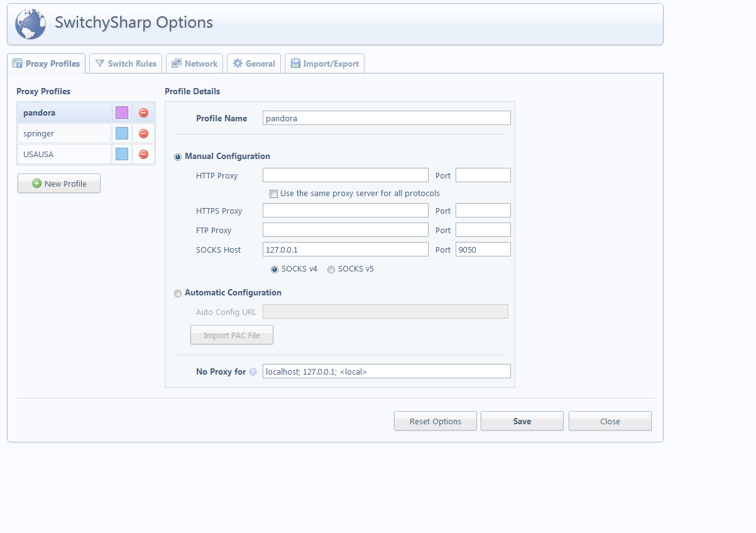756x533 pixels.
Task: Switch to the Network tab
Action: pyautogui.click(x=194, y=63)
